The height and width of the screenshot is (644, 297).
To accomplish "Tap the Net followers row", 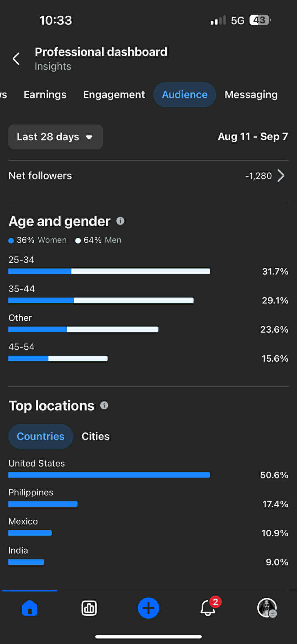I will (x=148, y=176).
